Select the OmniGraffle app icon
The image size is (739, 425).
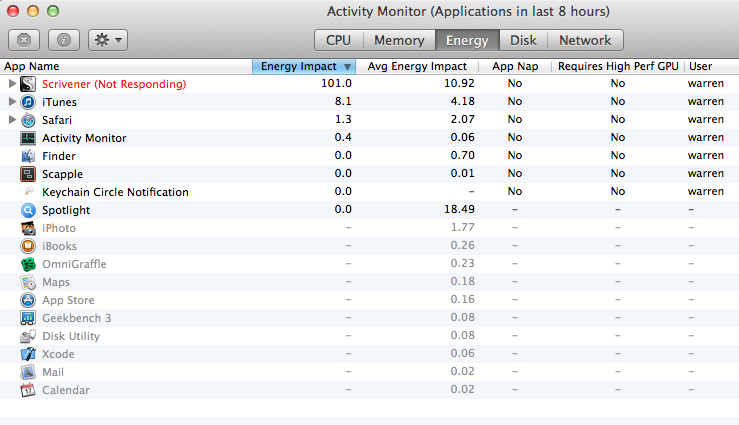[28, 264]
